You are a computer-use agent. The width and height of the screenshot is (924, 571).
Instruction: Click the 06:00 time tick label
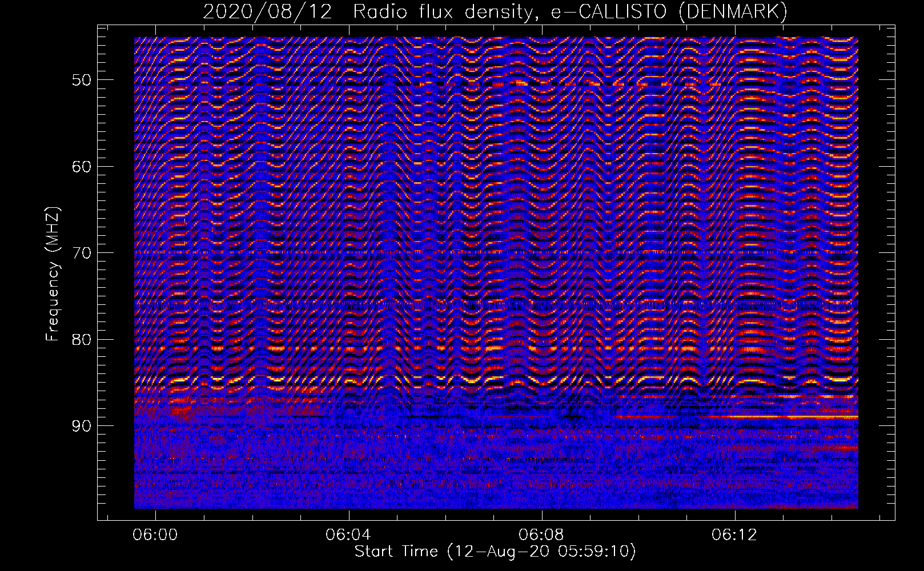155,535
